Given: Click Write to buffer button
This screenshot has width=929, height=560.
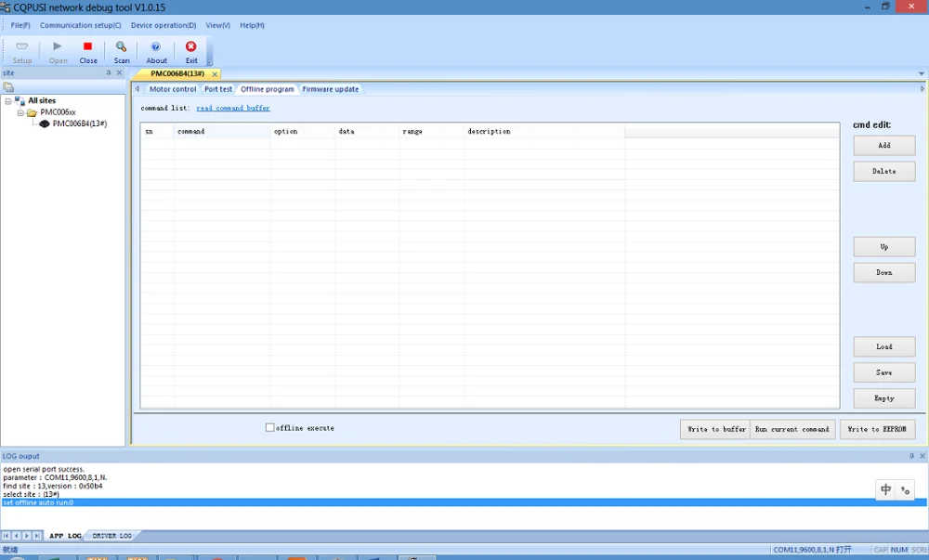Looking at the screenshot, I should 715,429.
